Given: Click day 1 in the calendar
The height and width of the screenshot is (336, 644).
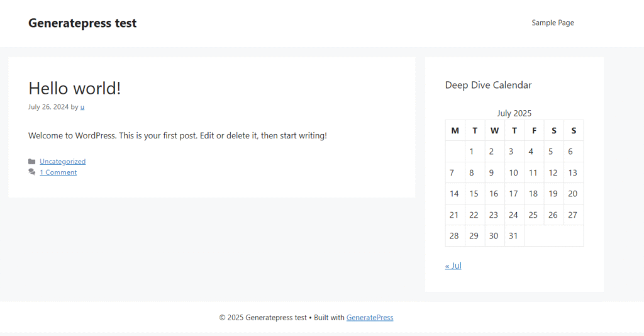Looking at the screenshot, I should 472,152.
